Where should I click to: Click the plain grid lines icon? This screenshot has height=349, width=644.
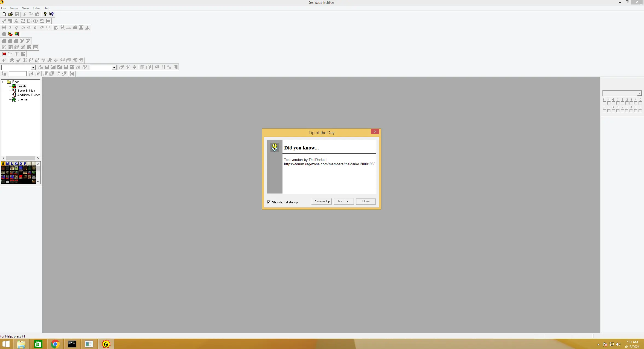click(x=17, y=54)
